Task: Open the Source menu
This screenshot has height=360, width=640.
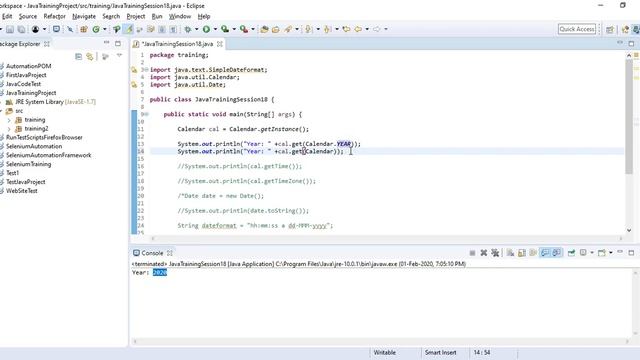Action: 28,16
